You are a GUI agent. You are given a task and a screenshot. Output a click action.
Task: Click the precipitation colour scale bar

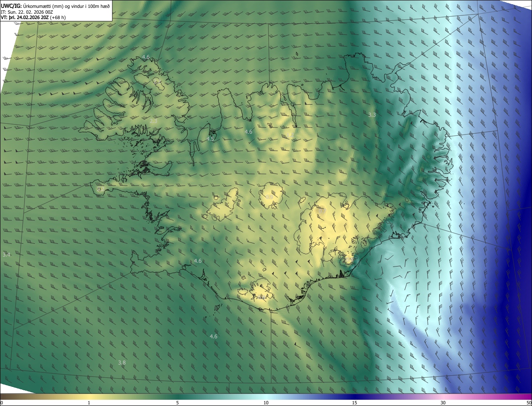(x=266, y=396)
